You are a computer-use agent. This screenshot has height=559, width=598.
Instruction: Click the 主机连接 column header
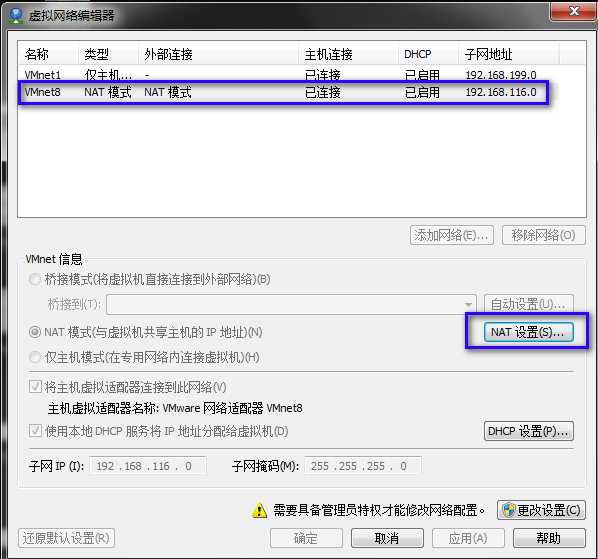pos(348,54)
